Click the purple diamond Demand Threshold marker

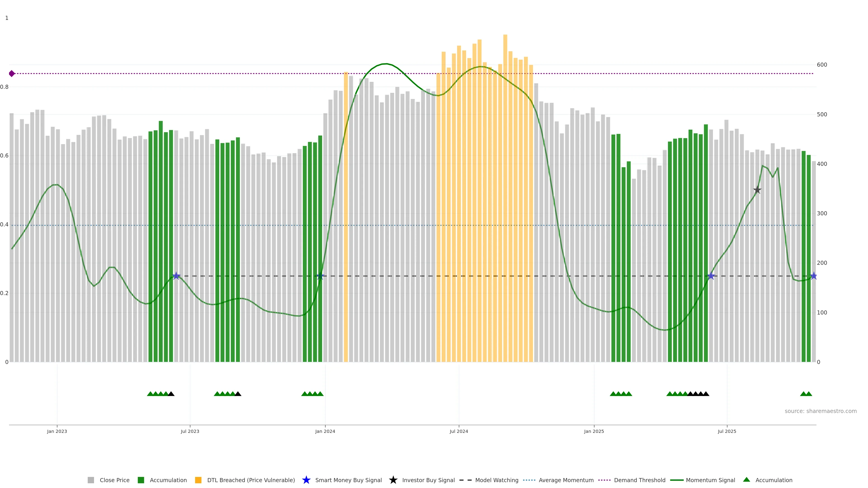12,73
